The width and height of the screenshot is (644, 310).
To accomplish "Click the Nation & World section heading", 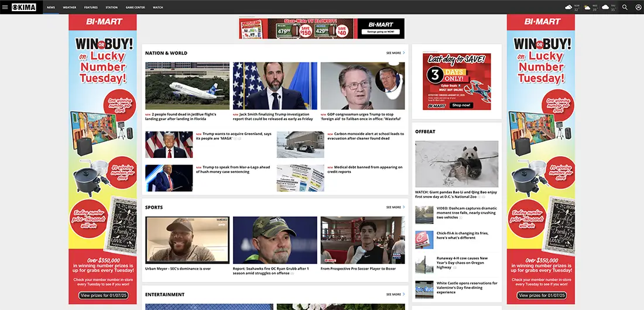I will [166, 53].
